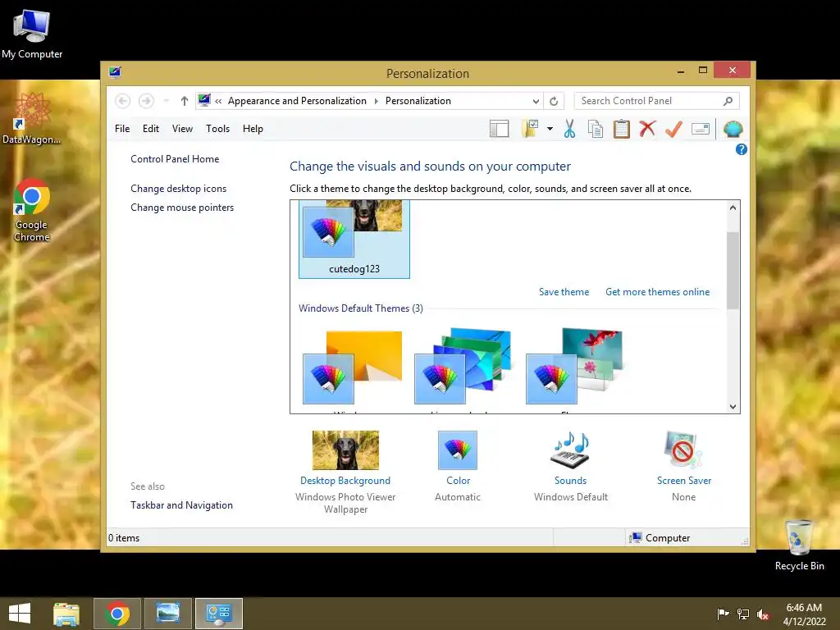Click the Control Panel taskbar button
The image size is (840, 630).
pos(218,614)
